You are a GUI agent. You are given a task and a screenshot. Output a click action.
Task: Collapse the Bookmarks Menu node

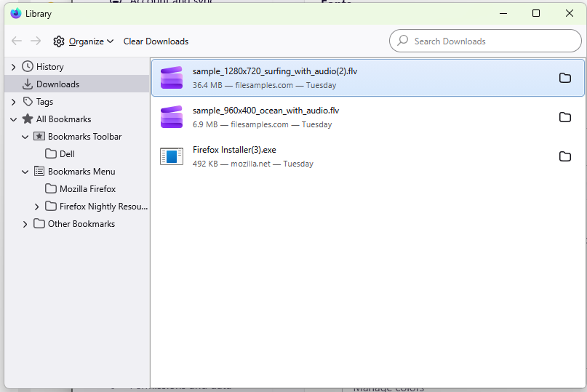click(x=25, y=172)
